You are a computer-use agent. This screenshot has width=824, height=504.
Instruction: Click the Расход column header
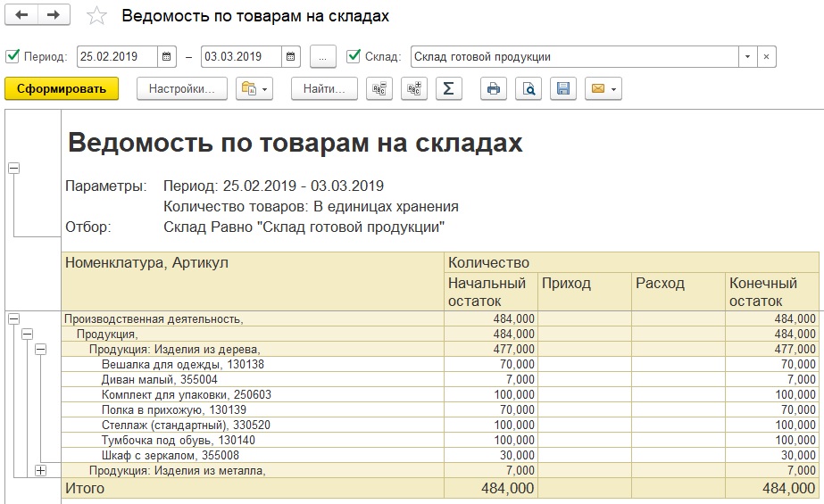pyautogui.click(x=678, y=292)
